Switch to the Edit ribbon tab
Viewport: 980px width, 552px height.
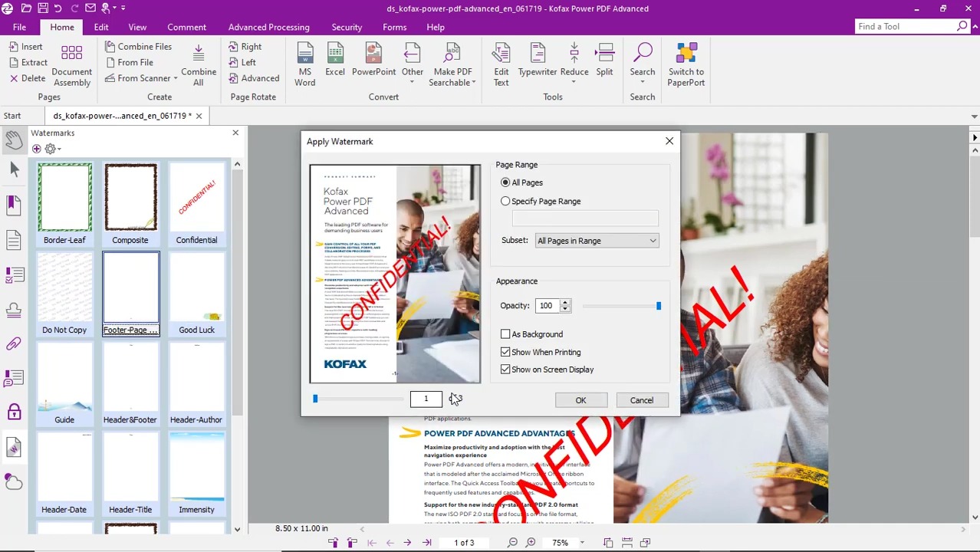[101, 27]
